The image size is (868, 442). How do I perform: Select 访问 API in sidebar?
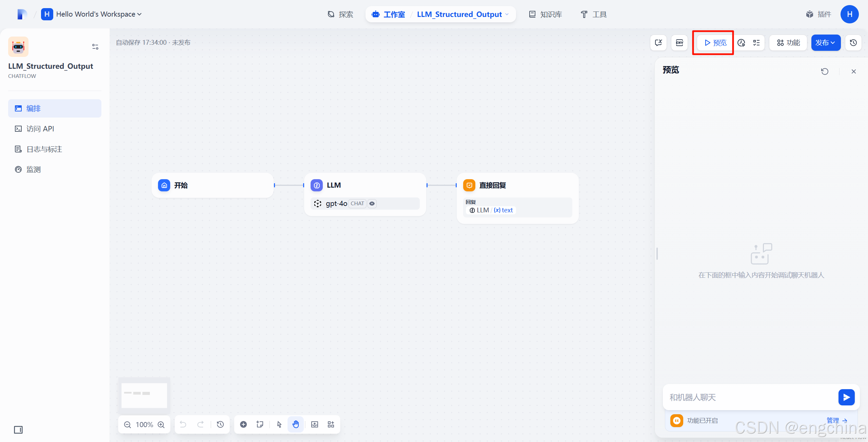click(40, 129)
